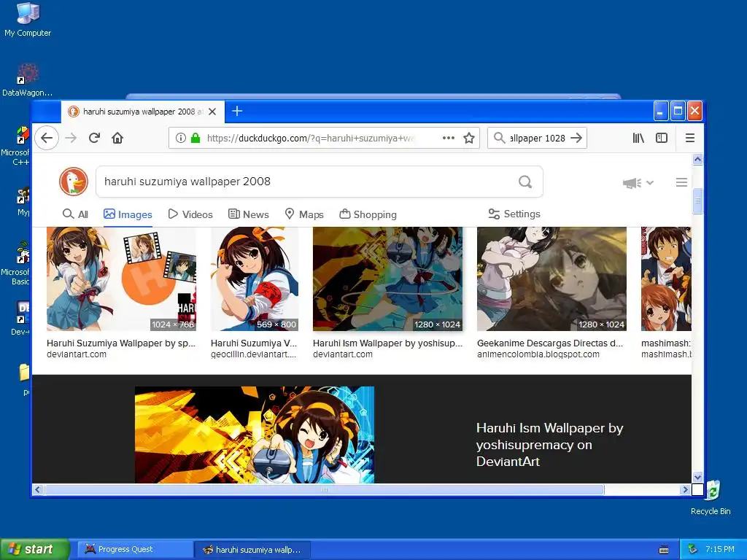The height and width of the screenshot is (560, 747).
Task: Open the Library bookshelf icon
Action: 638,138
